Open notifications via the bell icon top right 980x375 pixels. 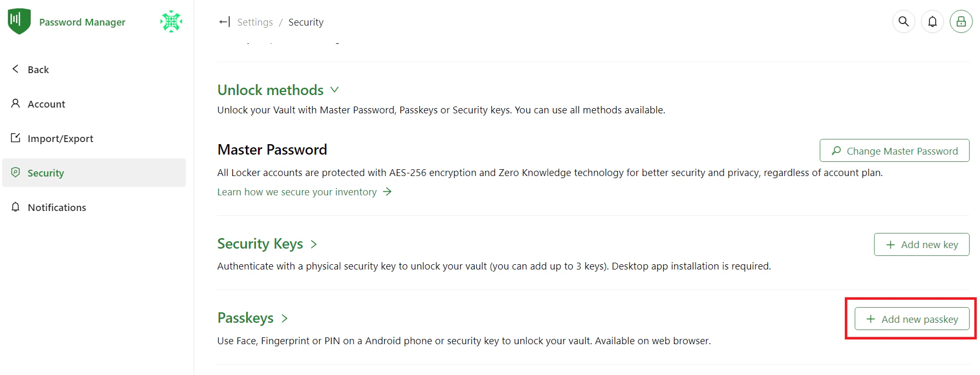coord(932,21)
